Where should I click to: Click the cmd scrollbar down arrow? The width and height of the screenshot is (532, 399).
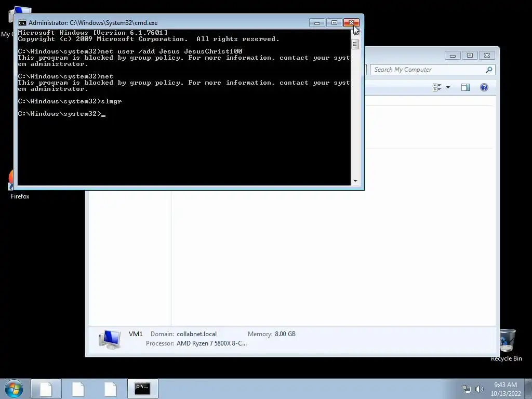point(355,181)
